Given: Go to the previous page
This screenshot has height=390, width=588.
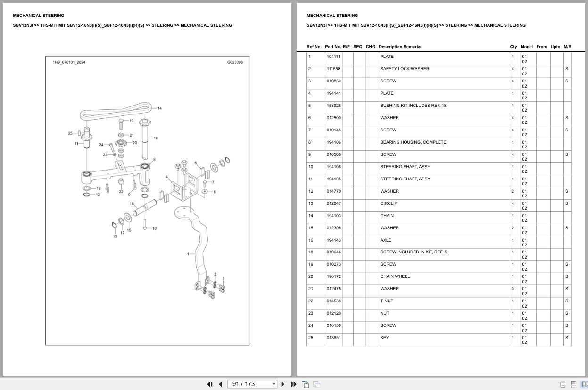Looking at the screenshot, I should (220, 384).
